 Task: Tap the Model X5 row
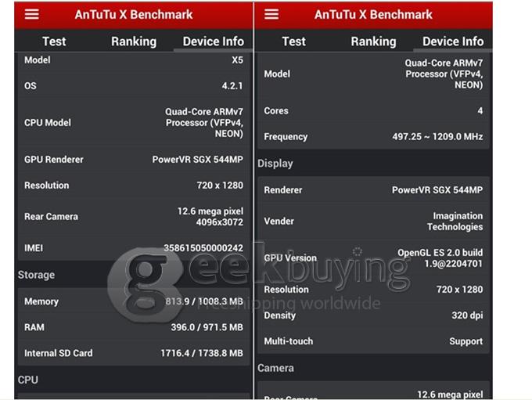click(x=134, y=60)
